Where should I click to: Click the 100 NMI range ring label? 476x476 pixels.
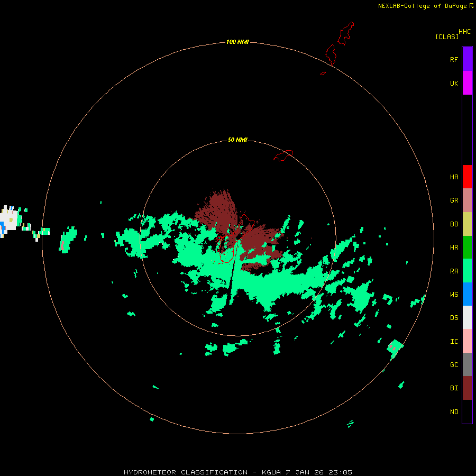pyautogui.click(x=237, y=42)
